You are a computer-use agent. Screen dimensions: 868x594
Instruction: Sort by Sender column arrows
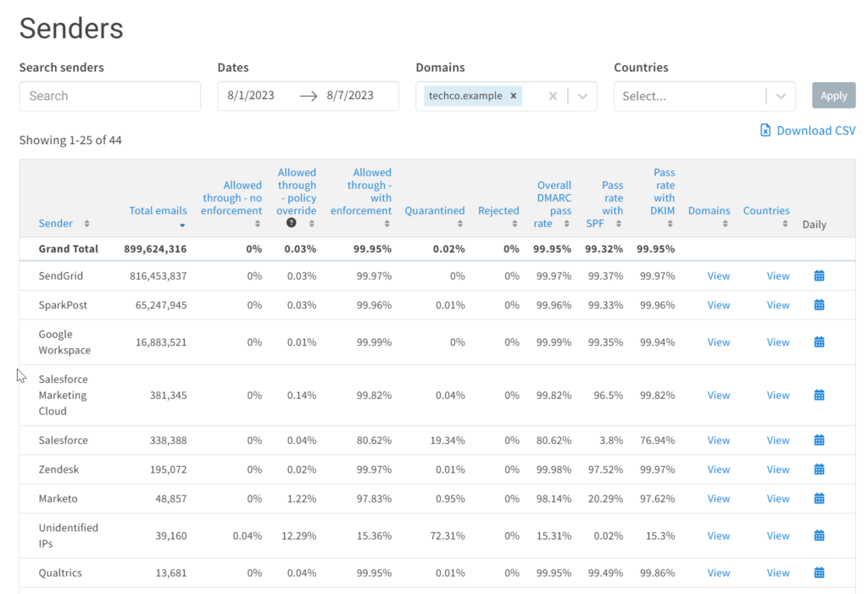(x=87, y=224)
